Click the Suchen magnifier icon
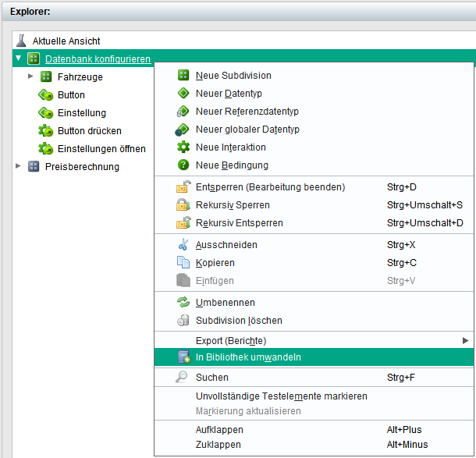Viewport: 476px width, 458px height. pyautogui.click(x=182, y=377)
